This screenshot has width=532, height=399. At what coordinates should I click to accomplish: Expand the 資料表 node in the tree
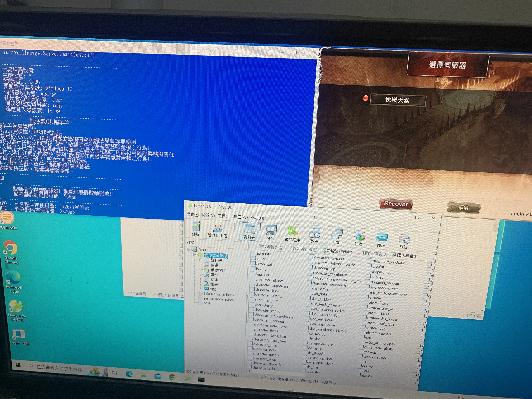201,260
